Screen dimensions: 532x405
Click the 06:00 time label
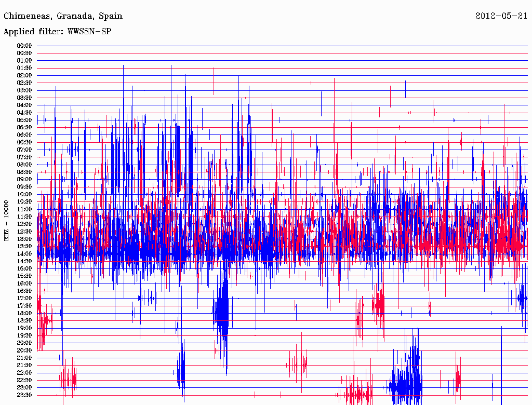coord(24,135)
